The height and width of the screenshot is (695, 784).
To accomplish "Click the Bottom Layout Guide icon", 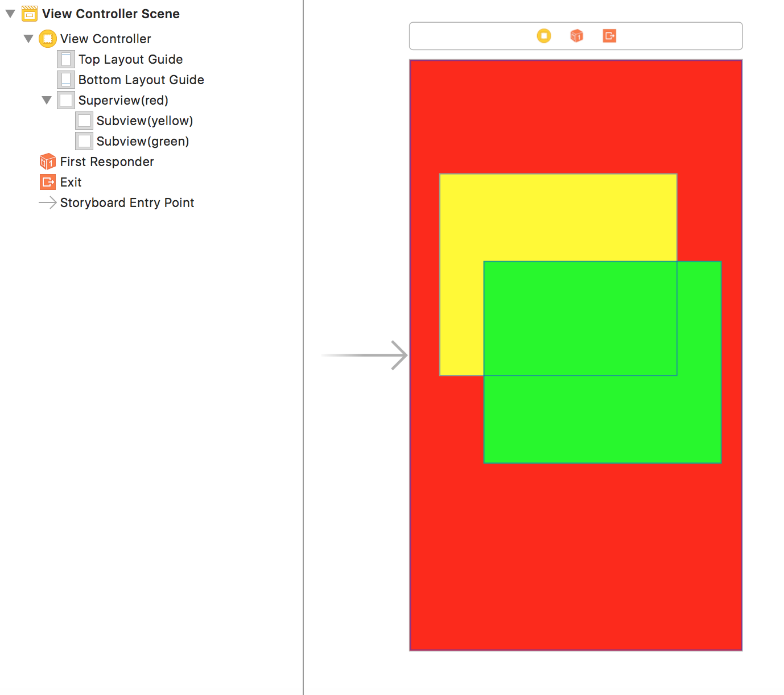I will point(66,80).
